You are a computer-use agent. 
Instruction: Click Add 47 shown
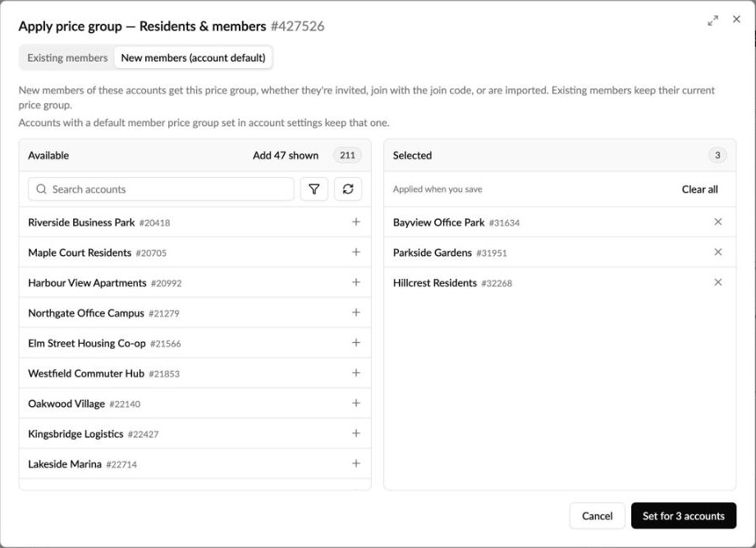tap(286, 155)
